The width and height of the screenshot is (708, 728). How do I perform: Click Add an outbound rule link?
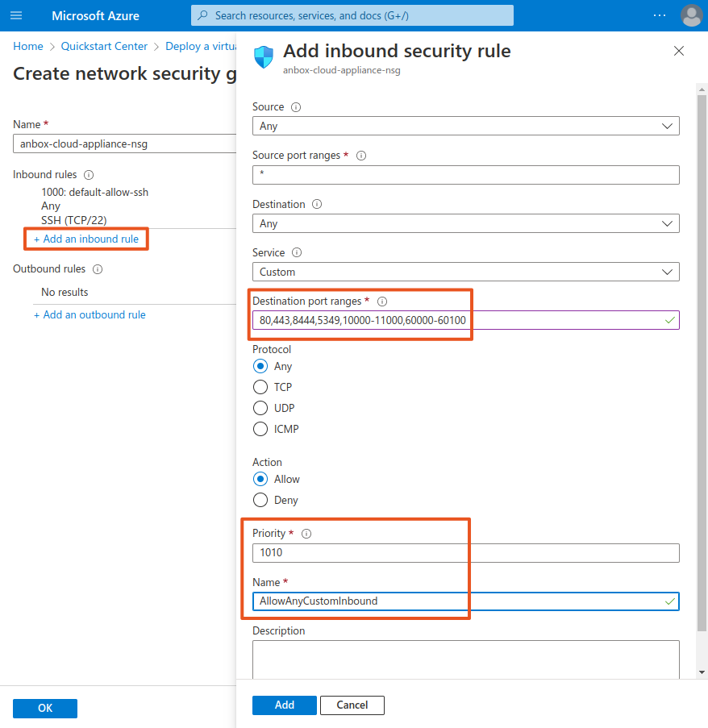point(90,314)
